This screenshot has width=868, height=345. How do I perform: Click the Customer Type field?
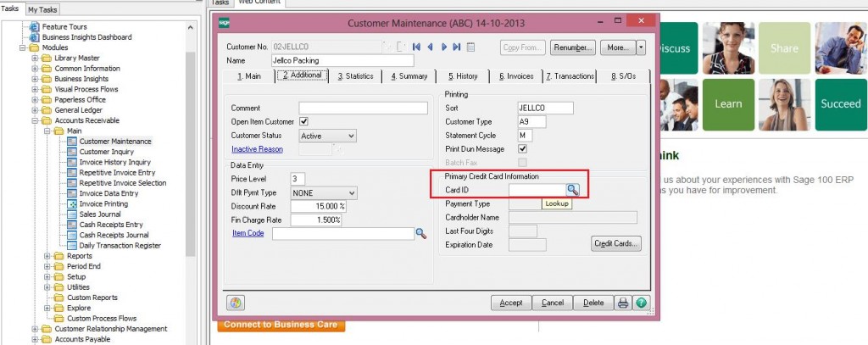click(x=532, y=122)
